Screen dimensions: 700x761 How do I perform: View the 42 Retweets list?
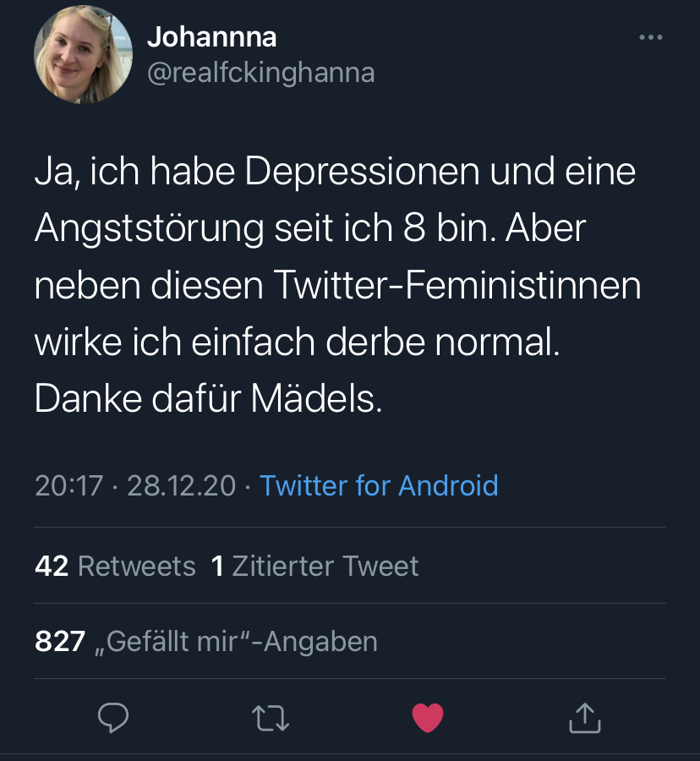coord(115,566)
